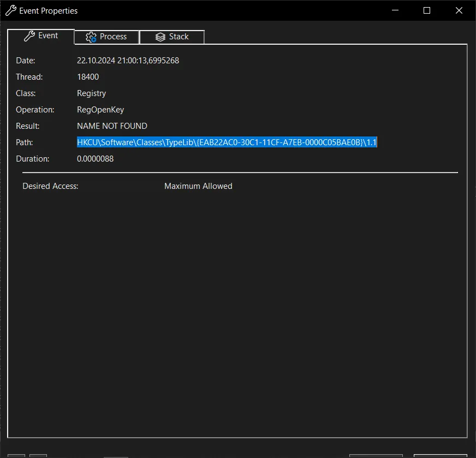The height and width of the screenshot is (458, 476).
Task: Click the highlighted HKCU registry path text
Action: pyautogui.click(x=227, y=142)
